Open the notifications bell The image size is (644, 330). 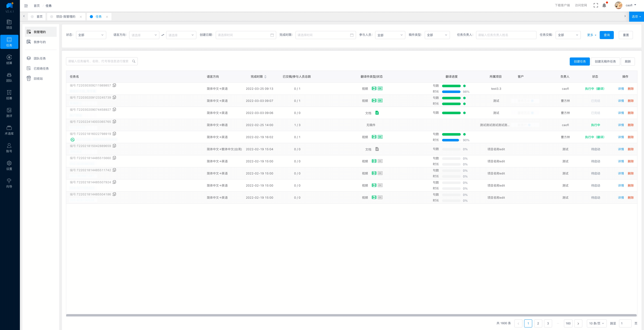click(604, 5)
